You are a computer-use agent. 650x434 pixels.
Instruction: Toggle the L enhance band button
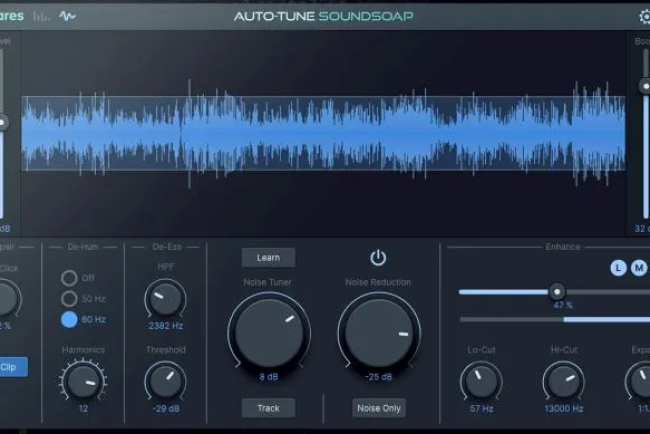(618, 268)
